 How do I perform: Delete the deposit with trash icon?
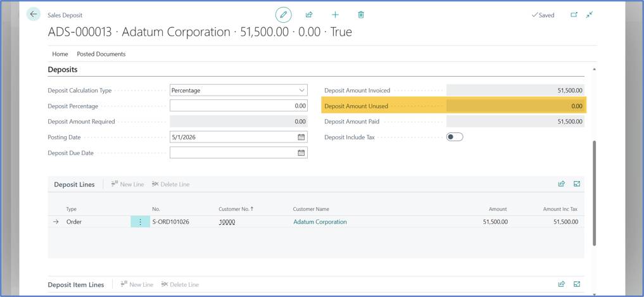point(360,15)
